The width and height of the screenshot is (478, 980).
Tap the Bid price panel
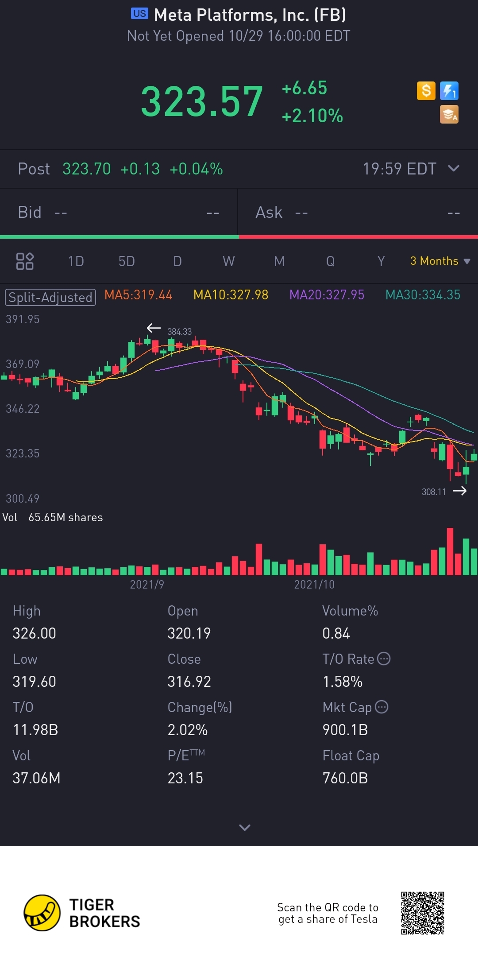coord(119,213)
